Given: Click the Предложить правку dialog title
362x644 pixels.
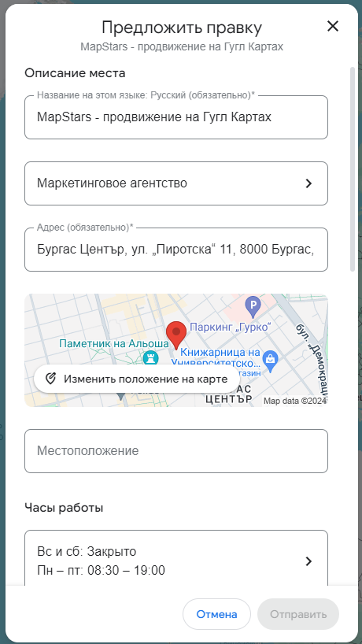Looking at the screenshot, I should [182, 28].
